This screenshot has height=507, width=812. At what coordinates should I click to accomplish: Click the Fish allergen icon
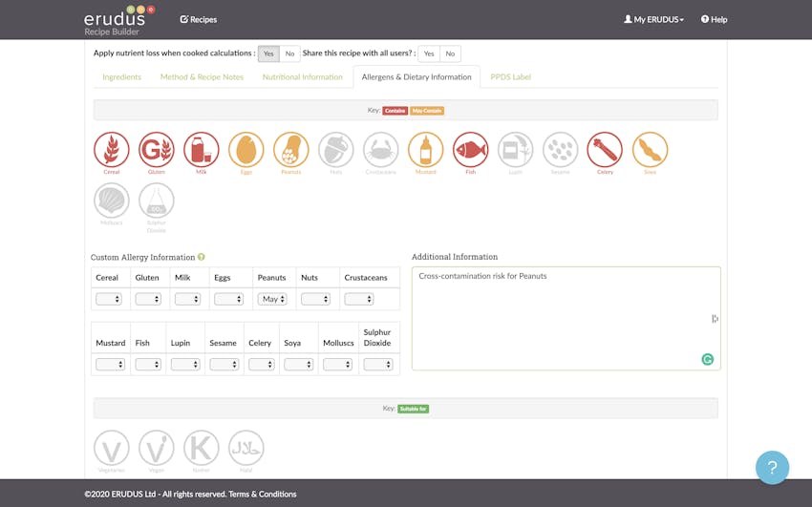[x=471, y=150]
